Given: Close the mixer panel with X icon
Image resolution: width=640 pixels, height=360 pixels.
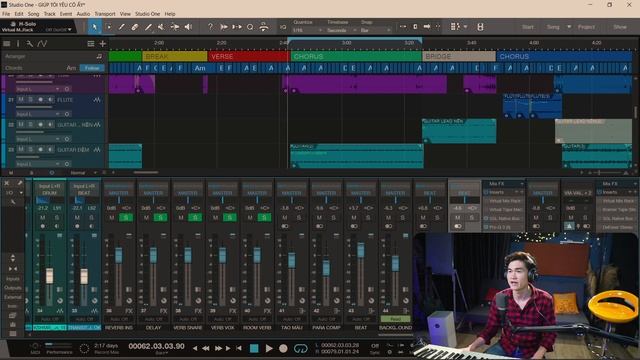Looking at the screenshot, I should pos(7,183).
